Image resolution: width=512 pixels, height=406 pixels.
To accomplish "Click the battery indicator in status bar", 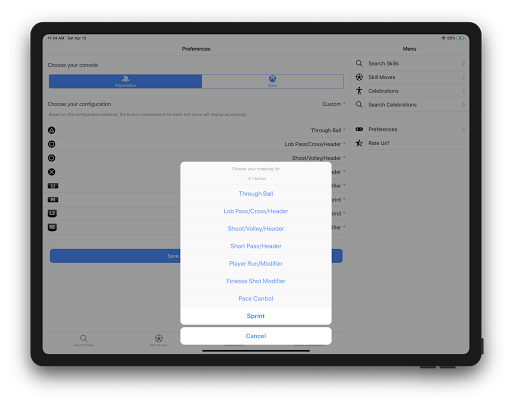I will 461,38.
